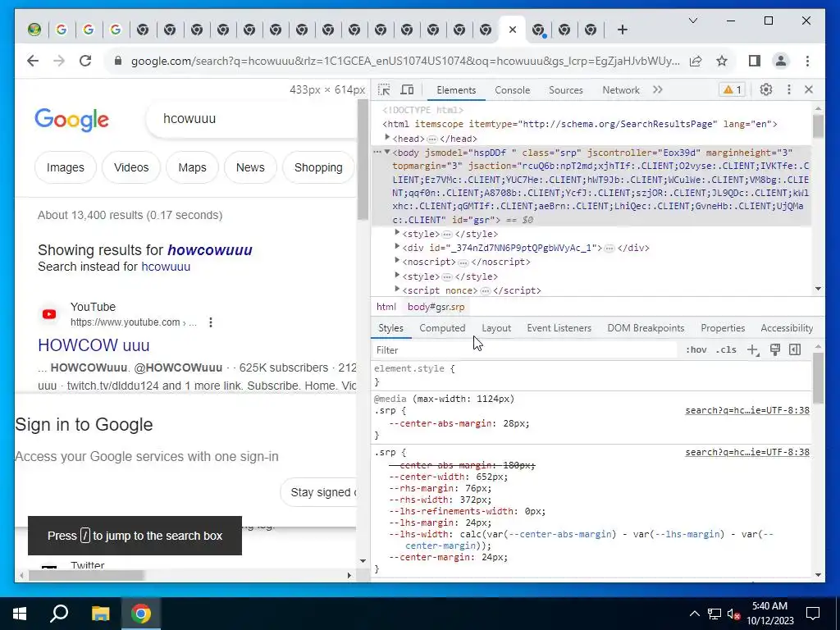Expand the script nonce element node
This screenshot has height=630, width=840.
coord(397,290)
